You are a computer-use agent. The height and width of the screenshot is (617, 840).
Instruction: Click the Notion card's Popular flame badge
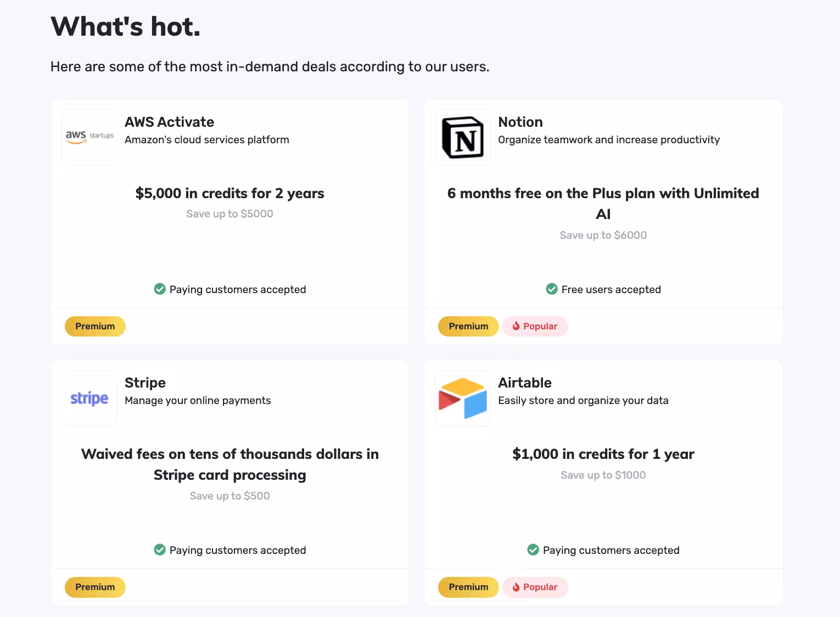535,326
